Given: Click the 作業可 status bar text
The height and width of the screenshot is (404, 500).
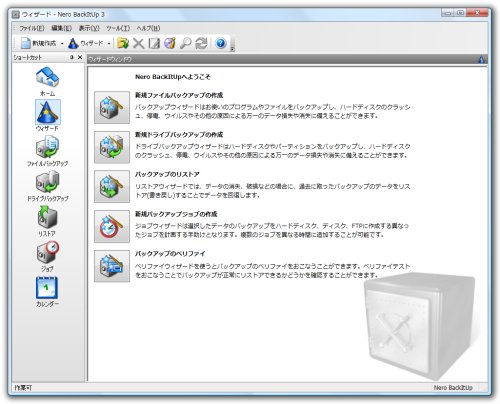Looking at the screenshot, I should click(x=23, y=388).
